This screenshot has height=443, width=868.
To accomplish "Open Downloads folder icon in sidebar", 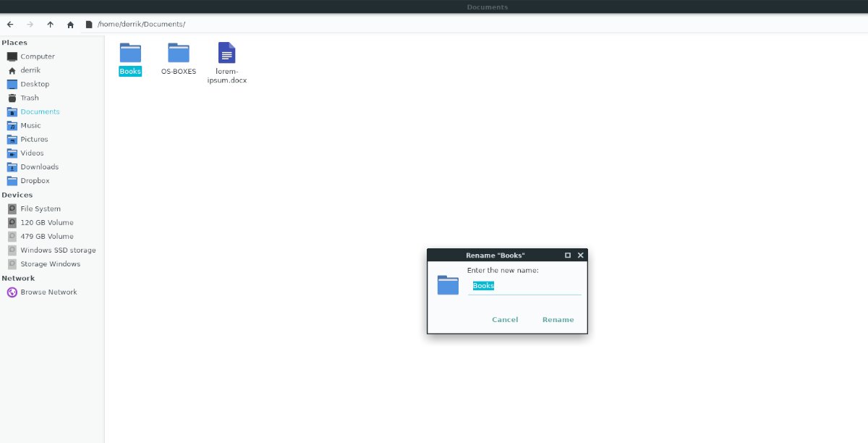I will pos(12,166).
